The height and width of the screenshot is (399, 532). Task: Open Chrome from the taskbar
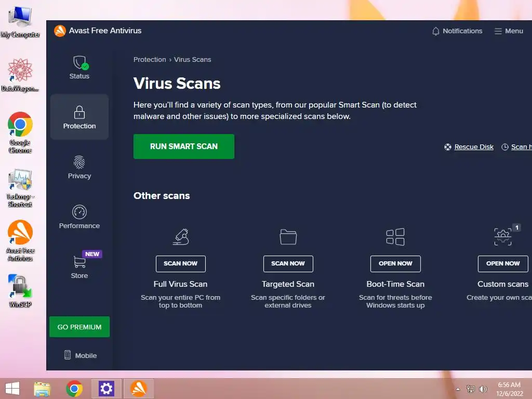point(74,389)
